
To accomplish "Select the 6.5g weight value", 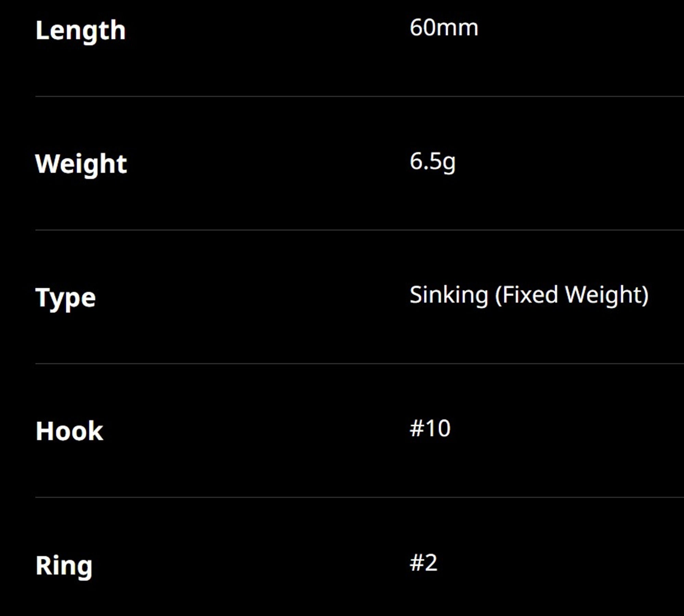I will pos(433,162).
